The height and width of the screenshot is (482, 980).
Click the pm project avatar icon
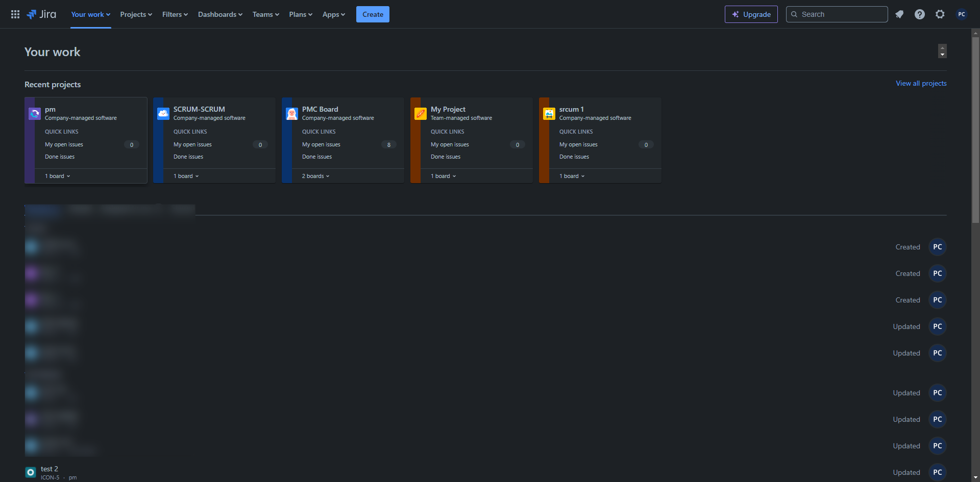[35, 114]
